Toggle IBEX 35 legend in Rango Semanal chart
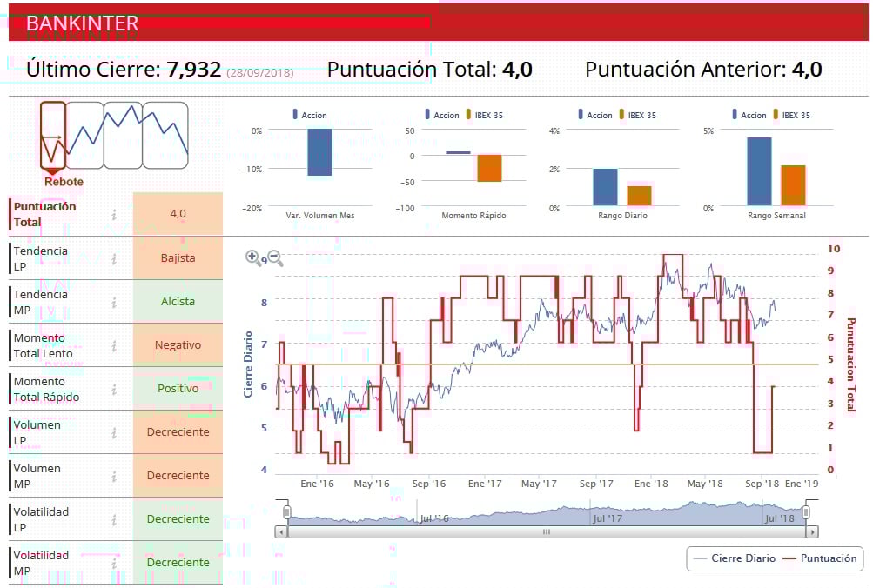873x588 pixels. (792, 115)
